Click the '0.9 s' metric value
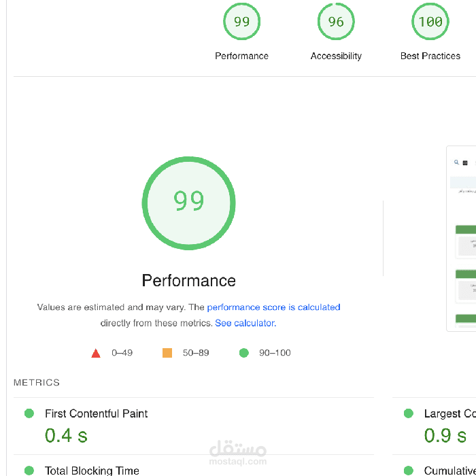Screen dimensions: 476x476 click(x=445, y=435)
